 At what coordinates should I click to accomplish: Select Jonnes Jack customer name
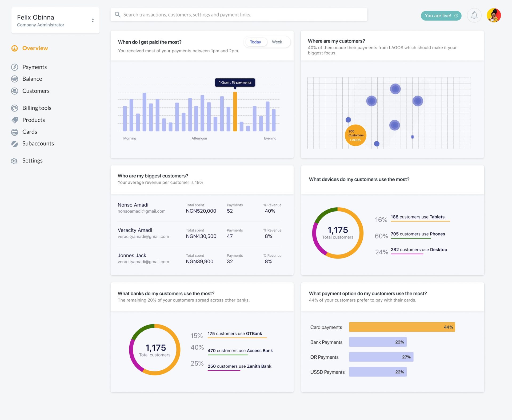tap(132, 256)
